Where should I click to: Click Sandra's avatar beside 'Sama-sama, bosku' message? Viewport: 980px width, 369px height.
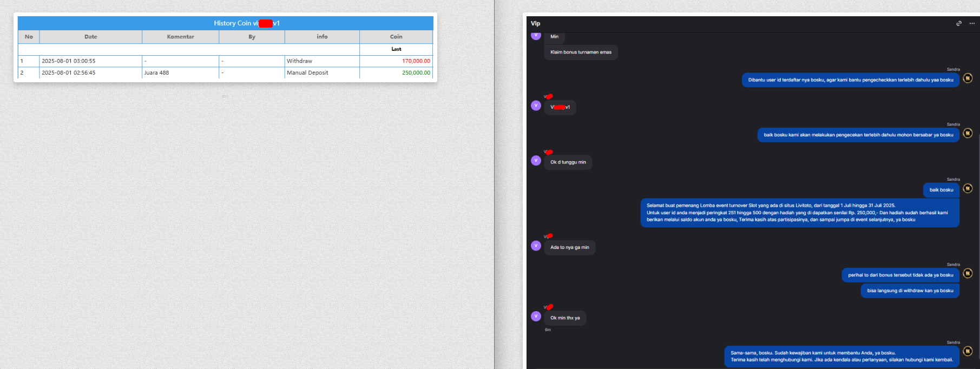pyautogui.click(x=968, y=351)
